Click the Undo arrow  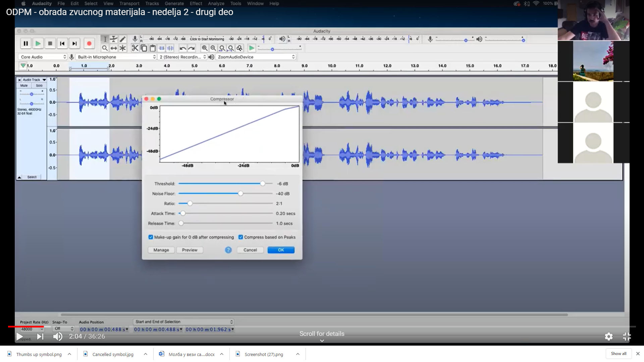[182, 48]
